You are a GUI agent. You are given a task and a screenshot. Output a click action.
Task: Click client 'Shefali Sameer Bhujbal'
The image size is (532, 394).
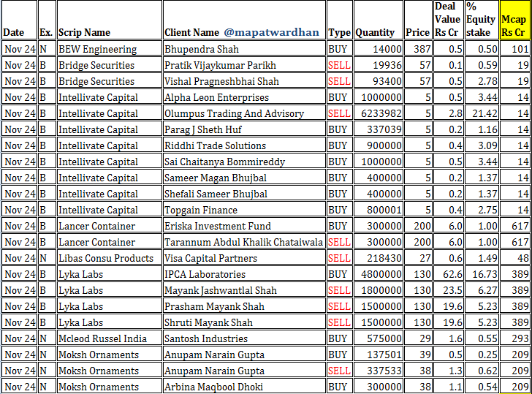coord(244,194)
